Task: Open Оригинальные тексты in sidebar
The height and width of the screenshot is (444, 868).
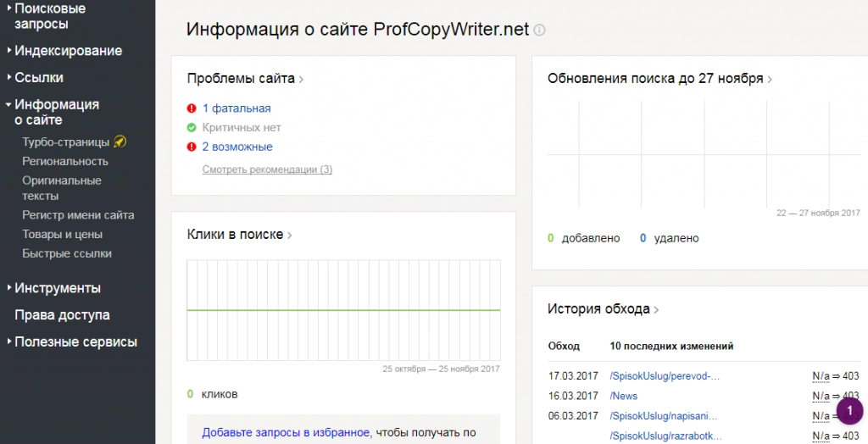Action: point(61,188)
